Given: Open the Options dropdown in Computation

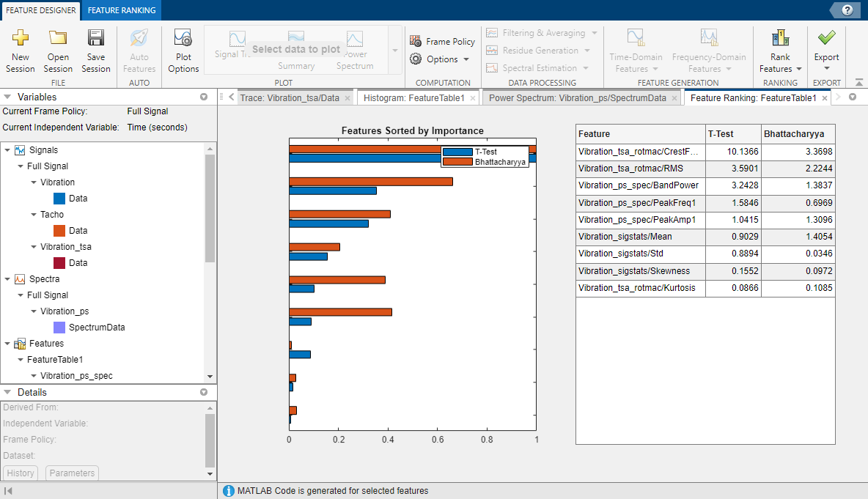Looking at the screenshot, I should [x=442, y=59].
